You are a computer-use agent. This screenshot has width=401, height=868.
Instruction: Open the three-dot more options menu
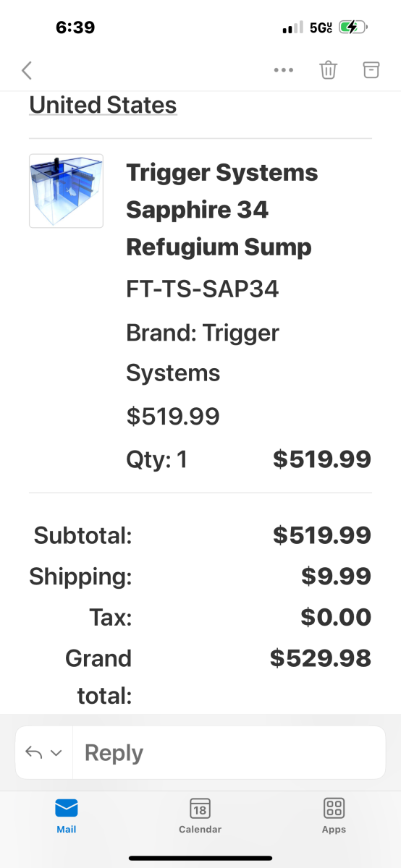pyautogui.click(x=283, y=70)
